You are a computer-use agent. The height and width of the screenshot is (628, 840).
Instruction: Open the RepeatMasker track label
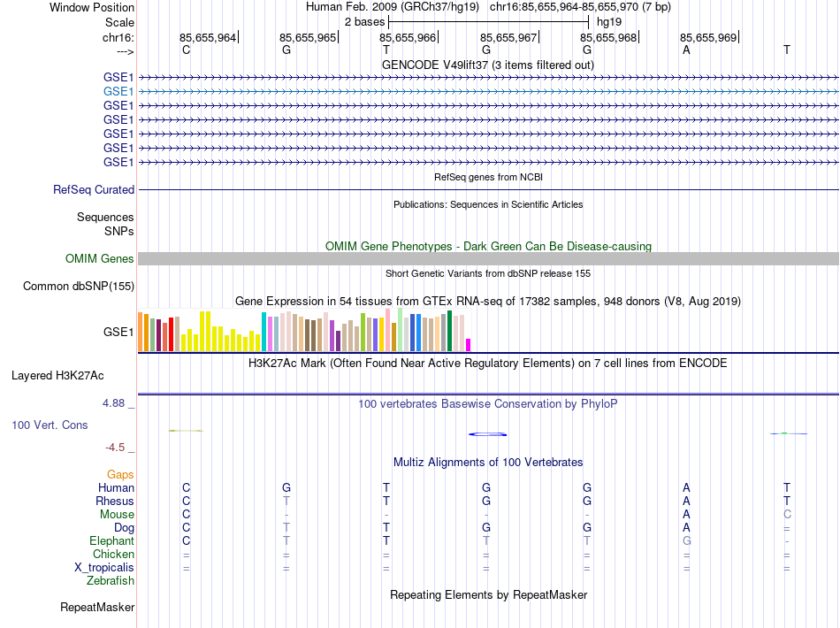pos(97,607)
